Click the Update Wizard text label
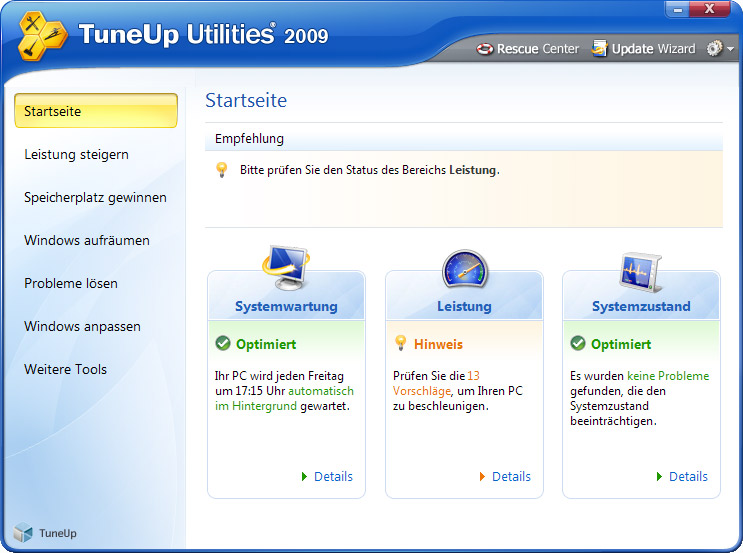Viewport: 743px width, 553px height. tap(653, 49)
